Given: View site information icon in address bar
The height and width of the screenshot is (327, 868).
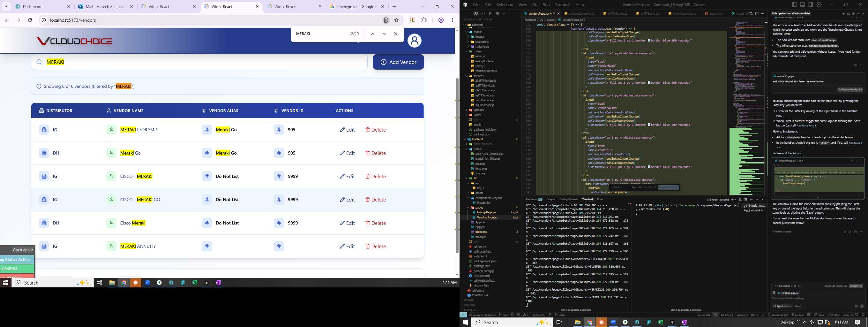Looking at the screenshot, I should click(43, 20).
